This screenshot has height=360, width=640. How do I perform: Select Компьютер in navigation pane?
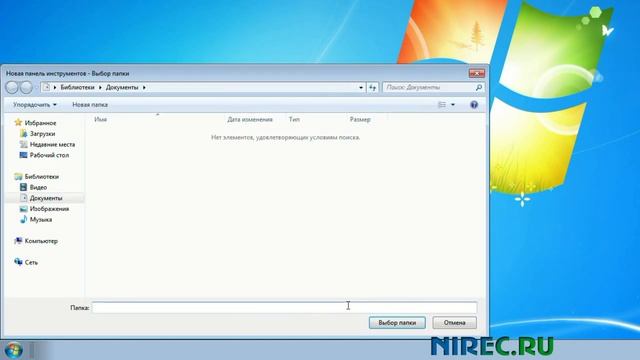[x=41, y=241]
